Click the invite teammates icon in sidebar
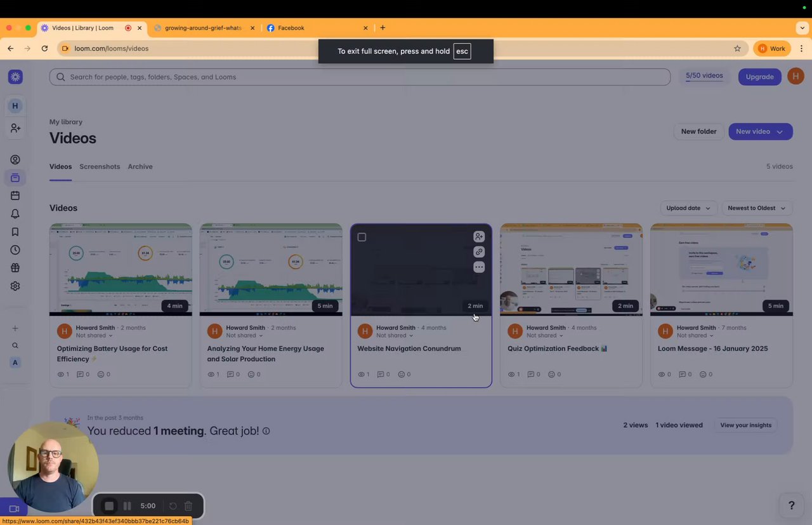The width and height of the screenshot is (812, 525). tap(15, 128)
